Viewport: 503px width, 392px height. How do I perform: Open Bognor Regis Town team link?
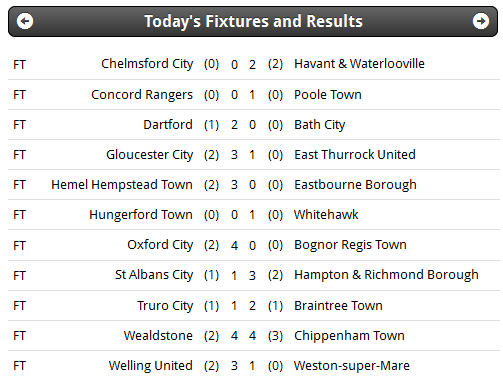click(x=350, y=245)
